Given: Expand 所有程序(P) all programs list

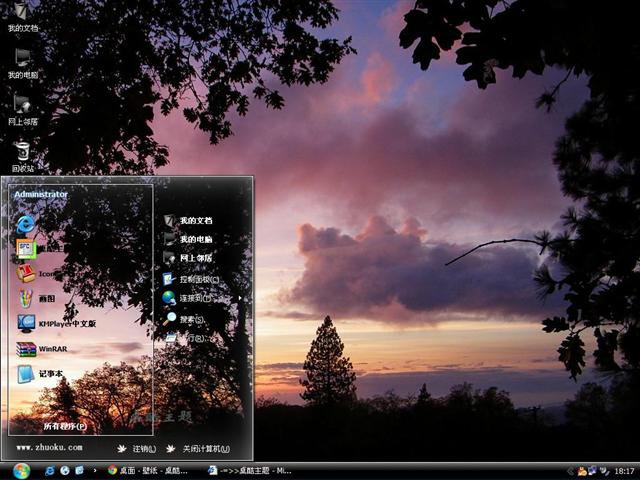Looking at the screenshot, I should pos(64,426).
